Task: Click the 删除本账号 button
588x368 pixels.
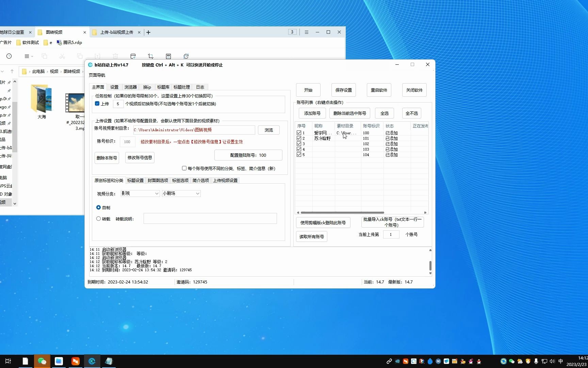Action: [x=107, y=158]
